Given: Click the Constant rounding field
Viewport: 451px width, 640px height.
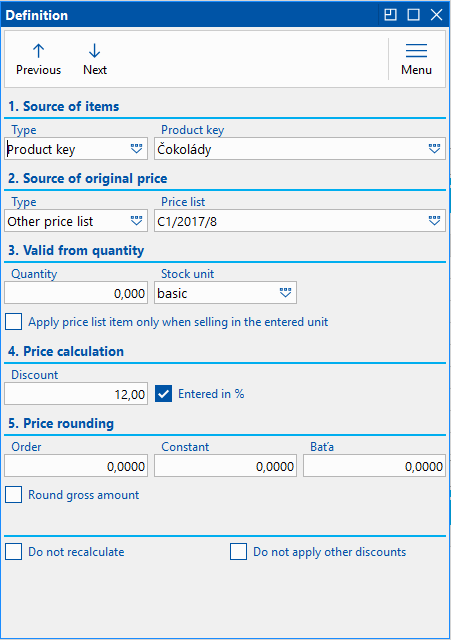Looking at the screenshot, I should coord(225,466).
